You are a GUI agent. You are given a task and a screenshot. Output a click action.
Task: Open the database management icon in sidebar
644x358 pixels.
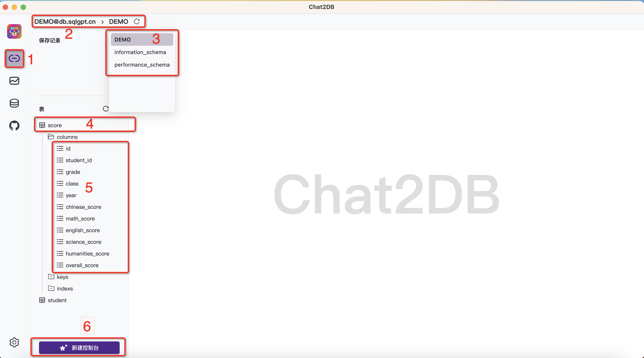click(14, 103)
